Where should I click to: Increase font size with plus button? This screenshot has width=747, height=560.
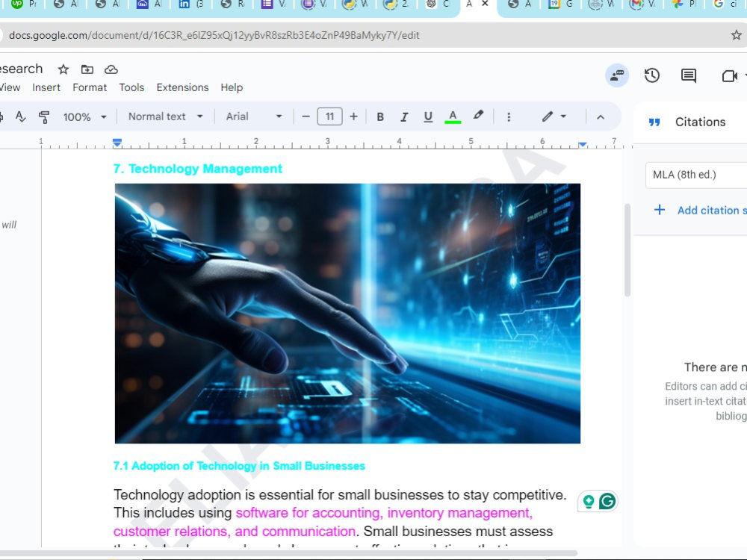[353, 116]
